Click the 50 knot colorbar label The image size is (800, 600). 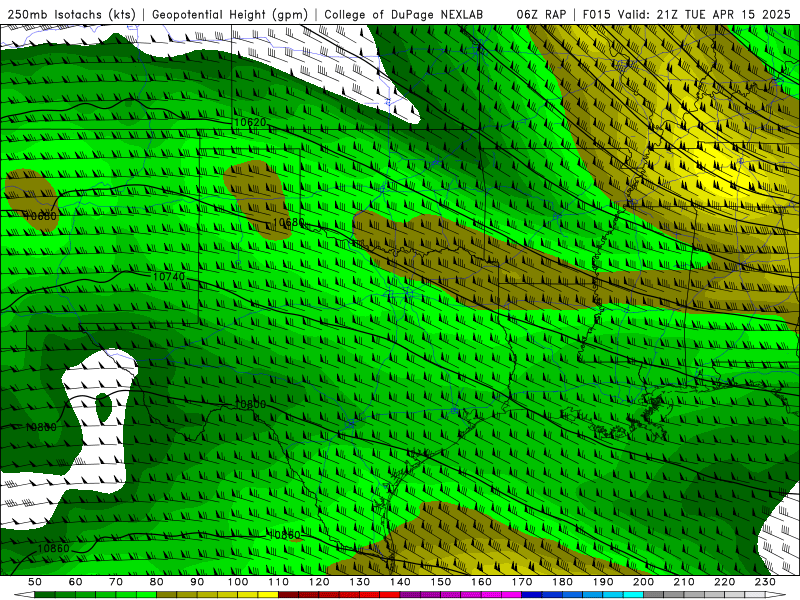(35, 582)
